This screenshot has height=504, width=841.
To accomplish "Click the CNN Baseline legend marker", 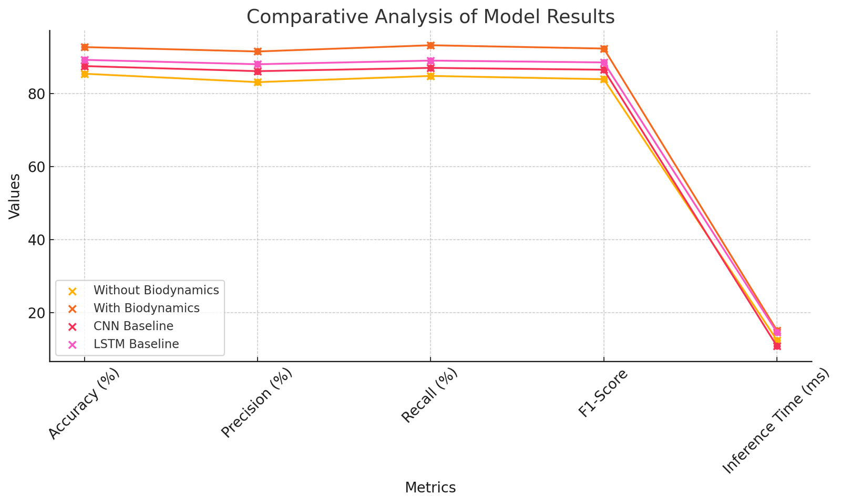I will [72, 326].
